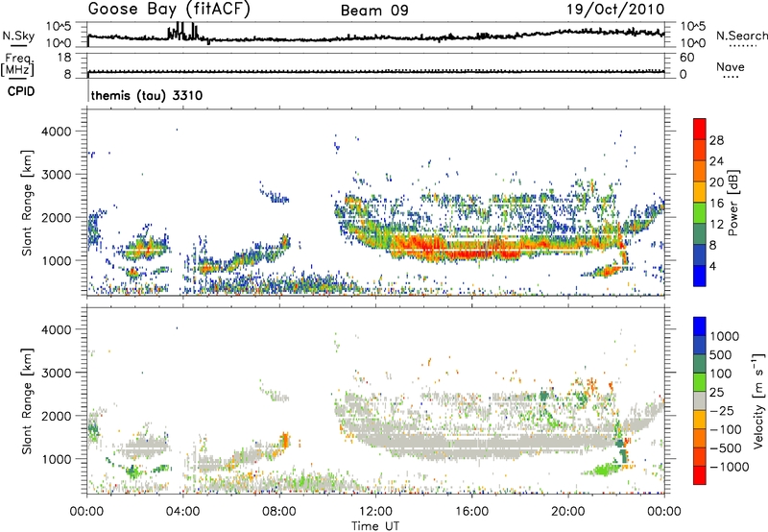Select the 'Freq. [MHz]' axis label

(x=17, y=64)
